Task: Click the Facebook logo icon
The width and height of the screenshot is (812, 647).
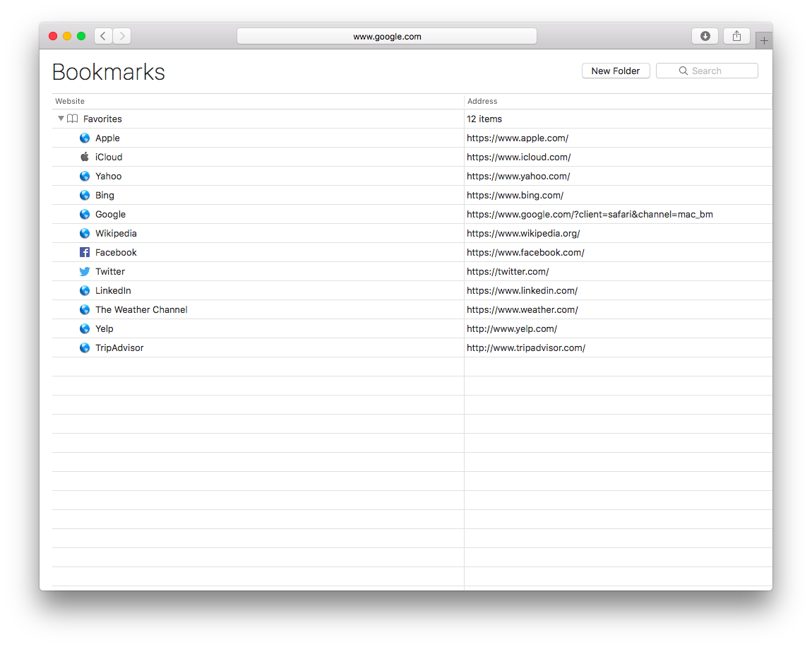Action: (85, 252)
